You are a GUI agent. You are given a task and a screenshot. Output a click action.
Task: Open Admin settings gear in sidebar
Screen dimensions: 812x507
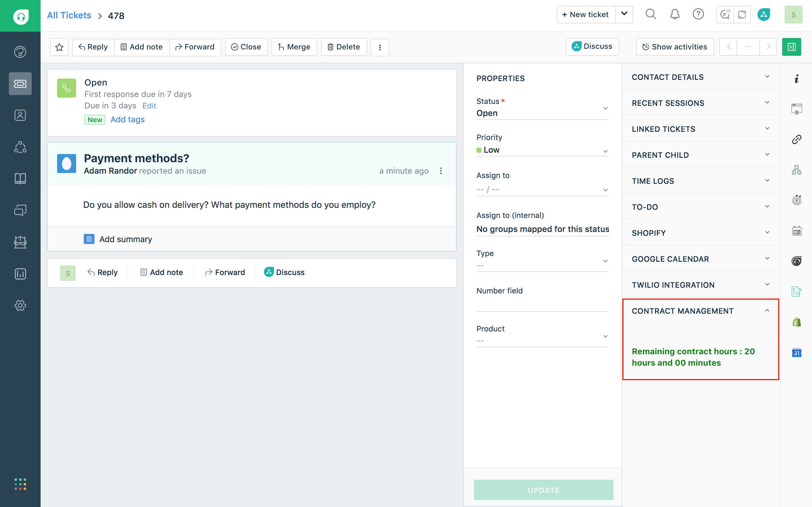(20, 305)
